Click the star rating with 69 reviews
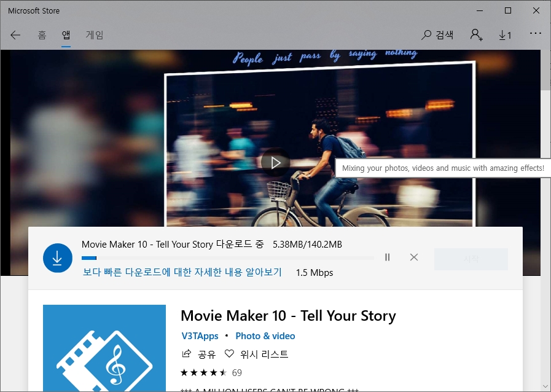This screenshot has height=392, width=551. 211,373
